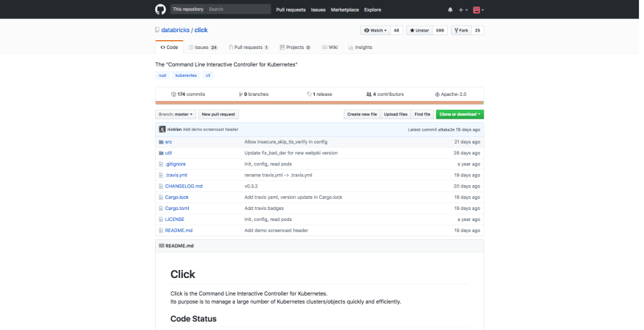Open the util folder link
Viewport: 644px width, 330px height.
(x=168, y=153)
